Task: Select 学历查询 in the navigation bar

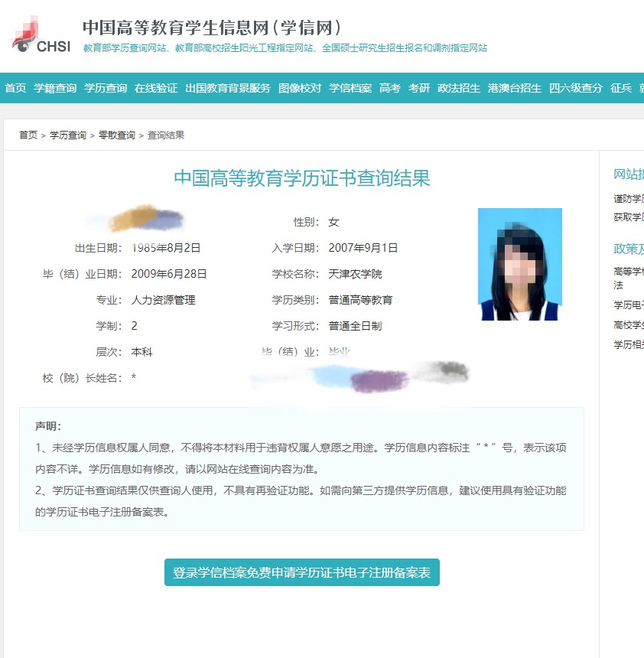Action: (106, 88)
